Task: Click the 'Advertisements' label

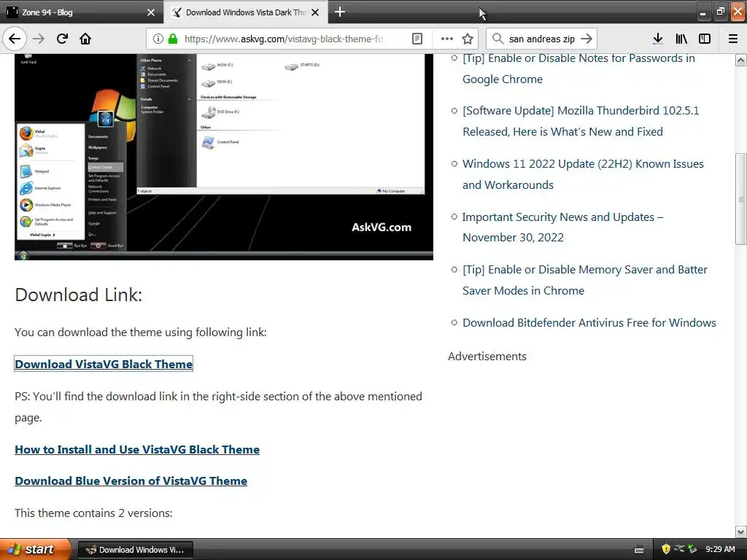Action: [487, 357]
